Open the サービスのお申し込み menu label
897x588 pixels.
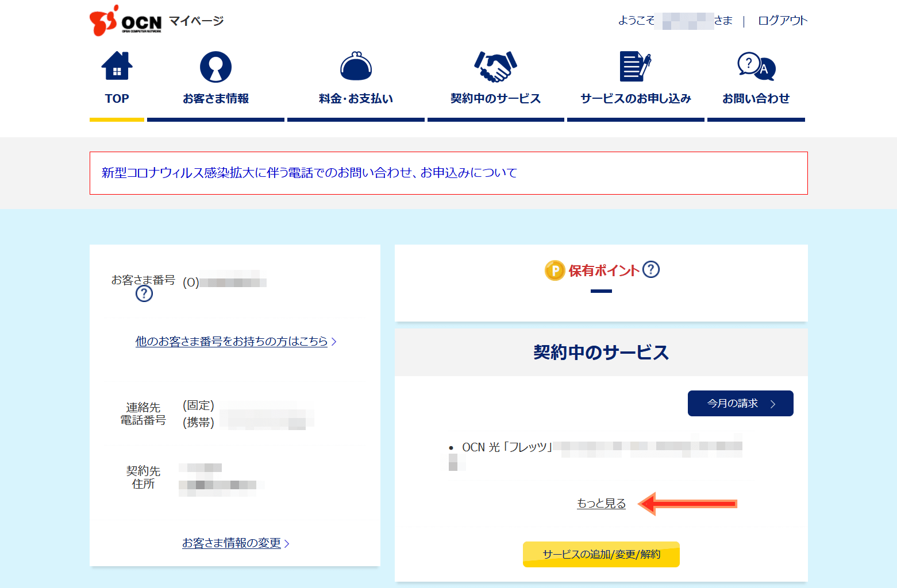[636, 99]
